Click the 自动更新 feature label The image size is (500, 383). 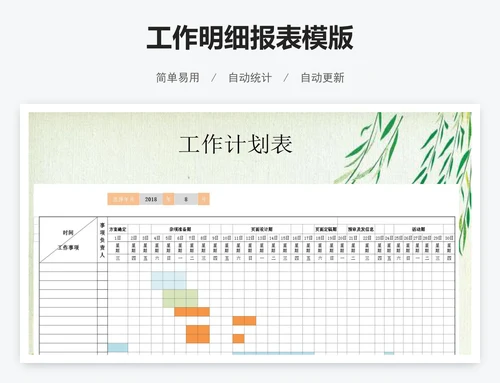click(x=322, y=78)
